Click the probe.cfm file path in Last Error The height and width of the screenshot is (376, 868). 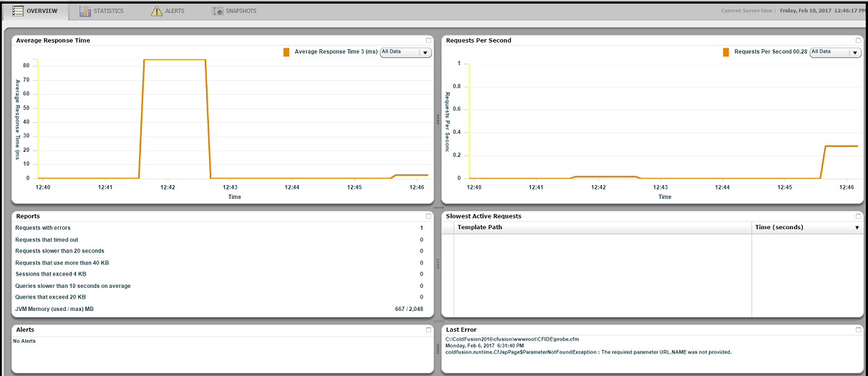pos(513,339)
